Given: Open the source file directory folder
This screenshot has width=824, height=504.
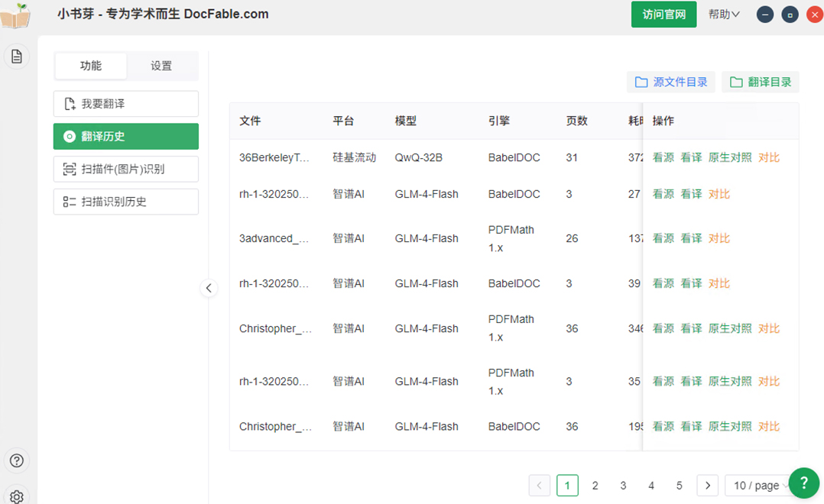Looking at the screenshot, I should tap(671, 82).
